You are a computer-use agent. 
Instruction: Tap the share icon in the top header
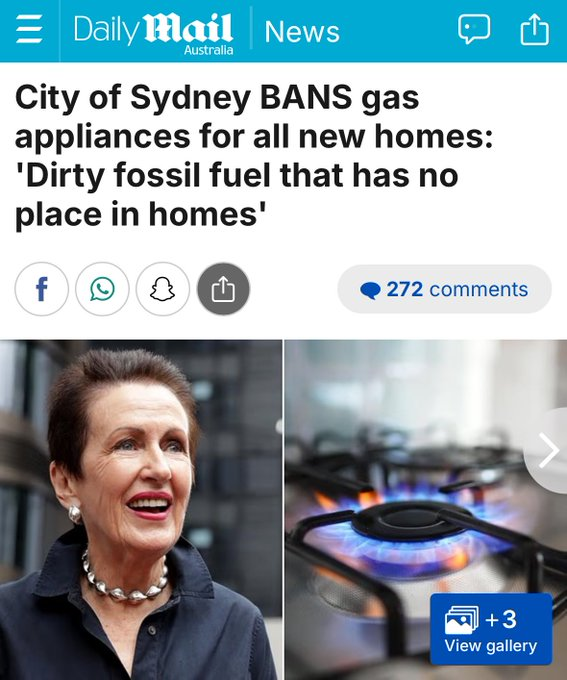(534, 29)
